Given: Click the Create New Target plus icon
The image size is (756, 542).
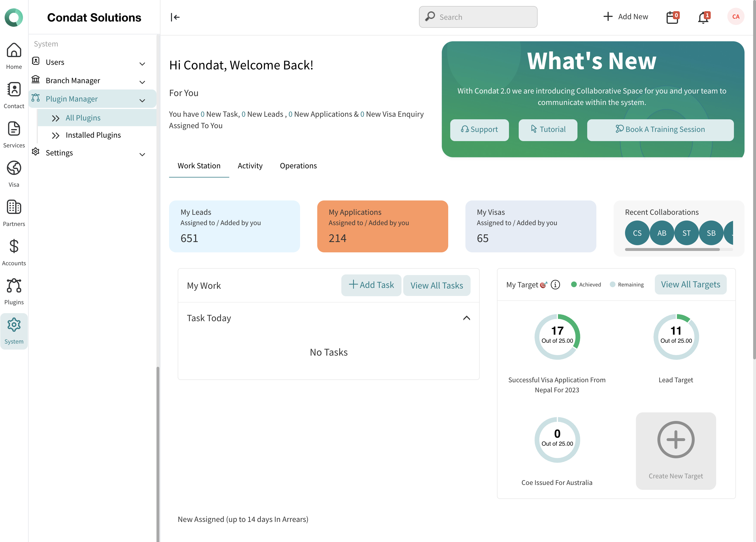Looking at the screenshot, I should (676, 439).
